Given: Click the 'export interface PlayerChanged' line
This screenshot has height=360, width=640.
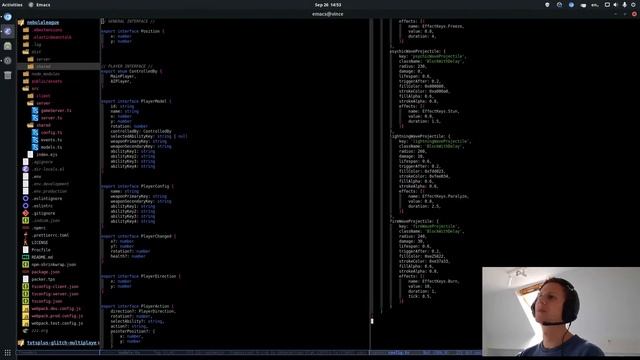Looking at the screenshot, I should tap(138, 236).
